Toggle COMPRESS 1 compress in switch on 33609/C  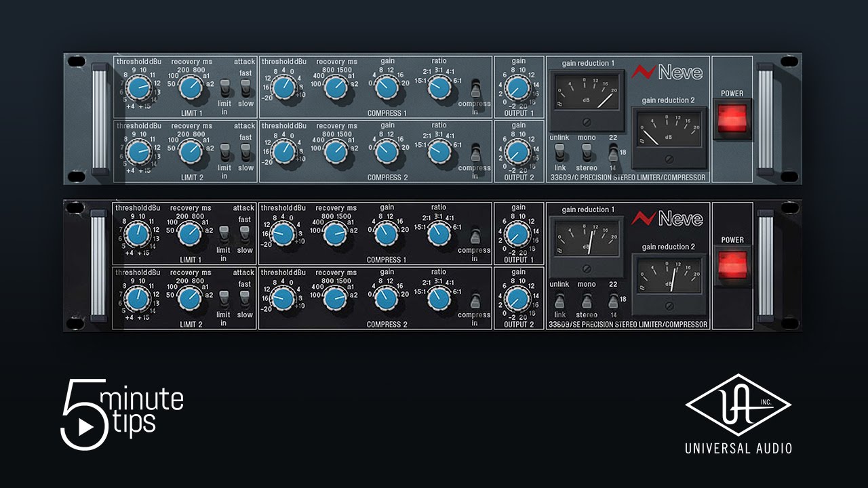[475, 89]
